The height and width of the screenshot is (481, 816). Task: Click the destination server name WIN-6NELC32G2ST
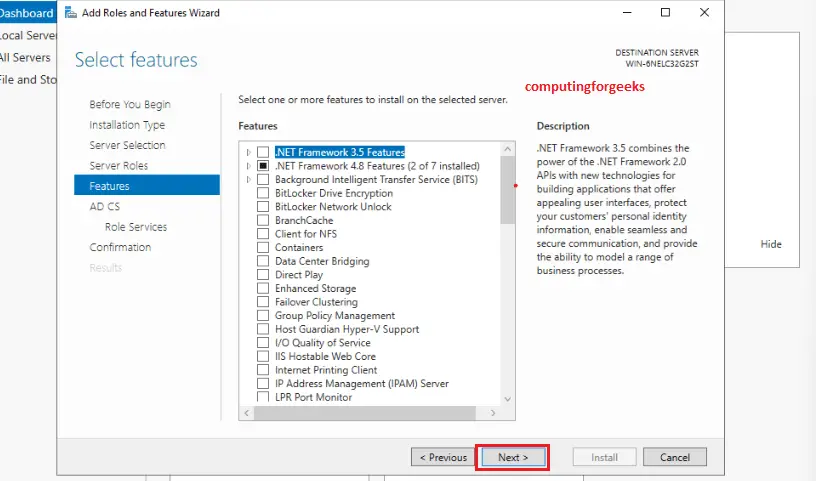click(x=662, y=64)
